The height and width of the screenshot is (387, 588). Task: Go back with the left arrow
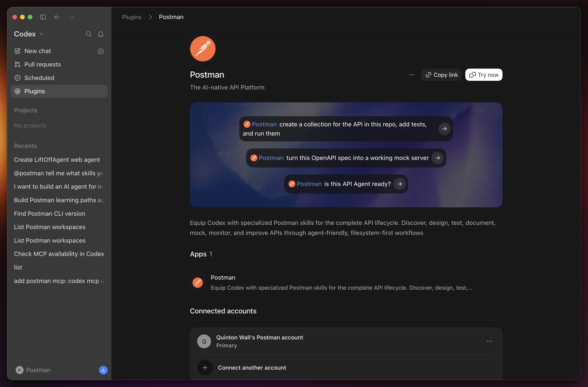(x=57, y=17)
